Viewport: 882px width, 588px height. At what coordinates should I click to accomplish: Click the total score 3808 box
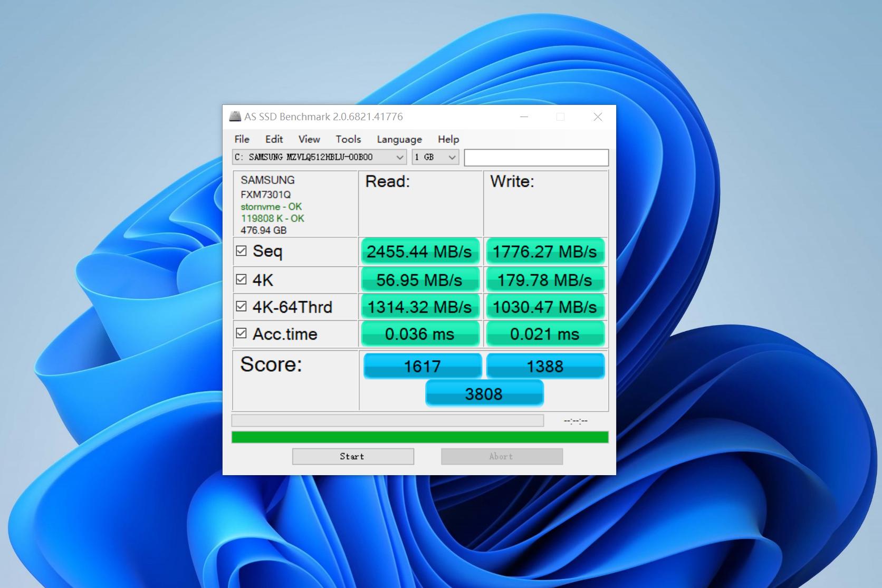(x=484, y=394)
